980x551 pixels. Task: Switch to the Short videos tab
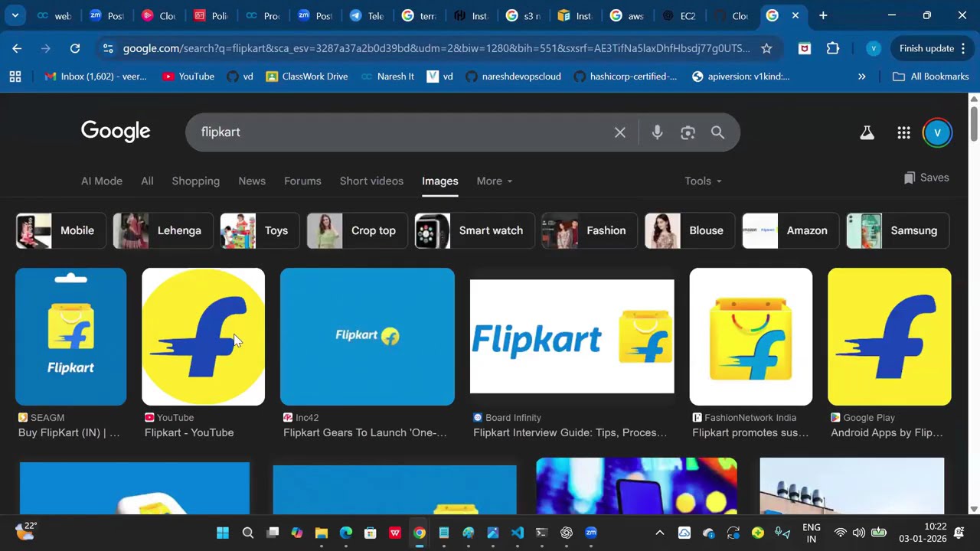click(371, 181)
